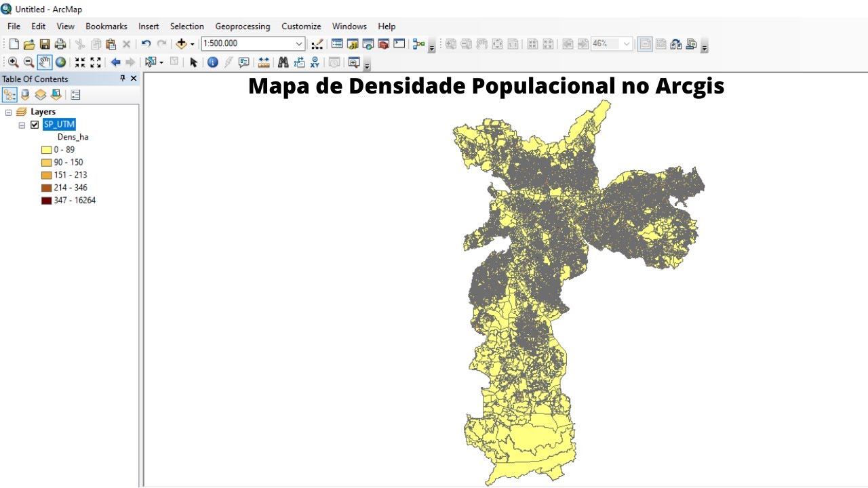The height and width of the screenshot is (488, 868).
Task: Select the Zoom In tool
Action: coord(13,62)
